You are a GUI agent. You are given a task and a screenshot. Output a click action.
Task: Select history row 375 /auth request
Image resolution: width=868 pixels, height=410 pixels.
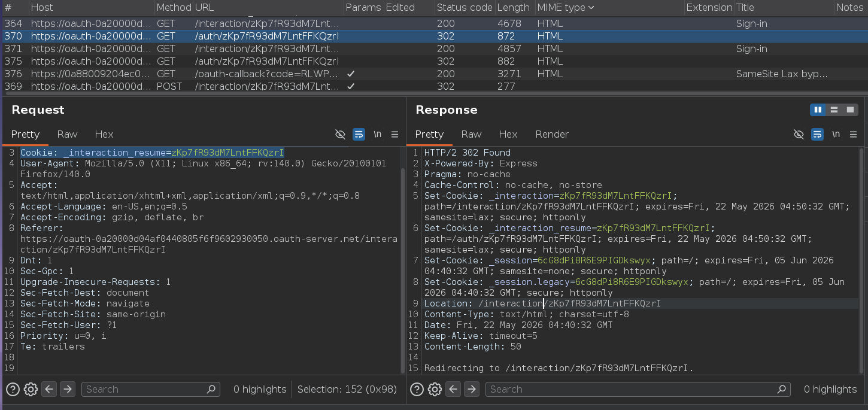(x=434, y=62)
